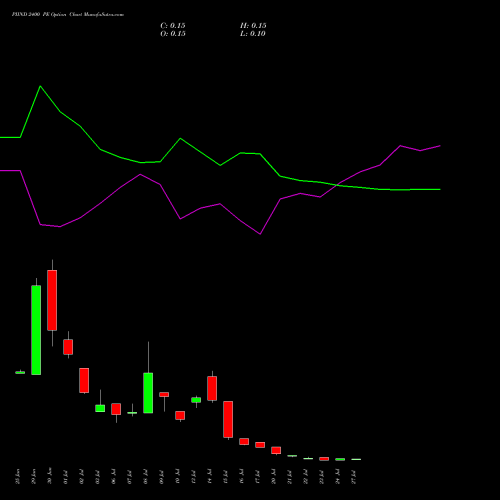Viewport: 500px width, 500px height.
Task: Click the tall red candlestick on 30 Jun
Action: point(52,300)
